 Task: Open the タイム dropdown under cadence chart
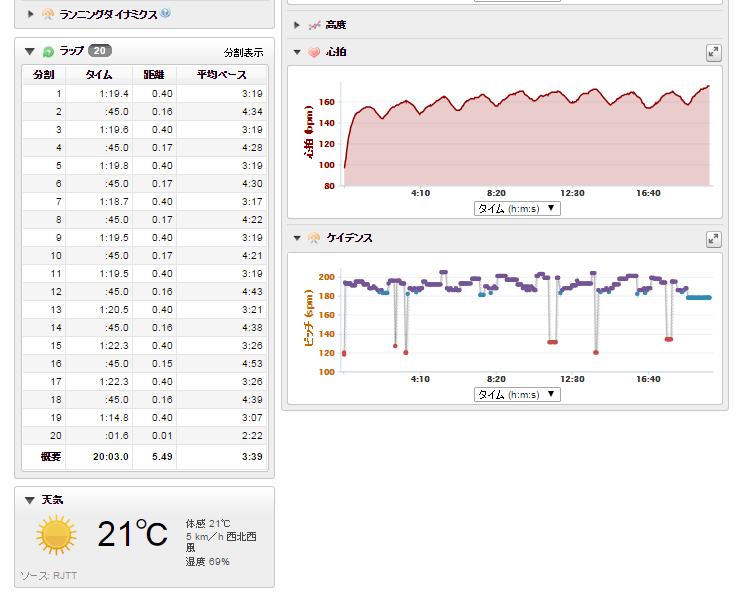(x=517, y=394)
